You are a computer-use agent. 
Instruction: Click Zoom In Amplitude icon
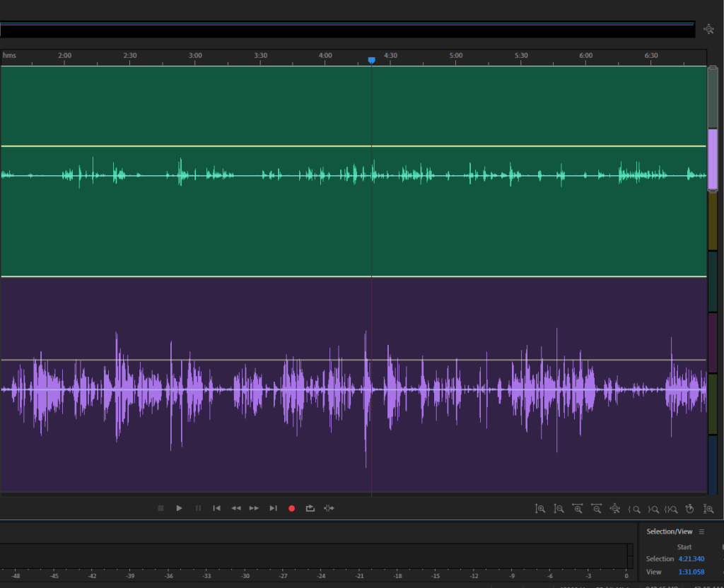(x=540, y=508)
